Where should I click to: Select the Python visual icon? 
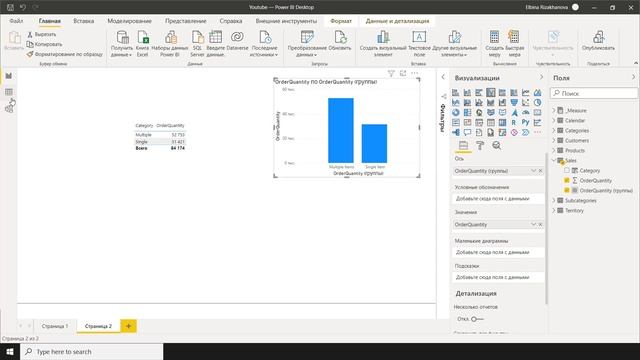click(526, 122)
